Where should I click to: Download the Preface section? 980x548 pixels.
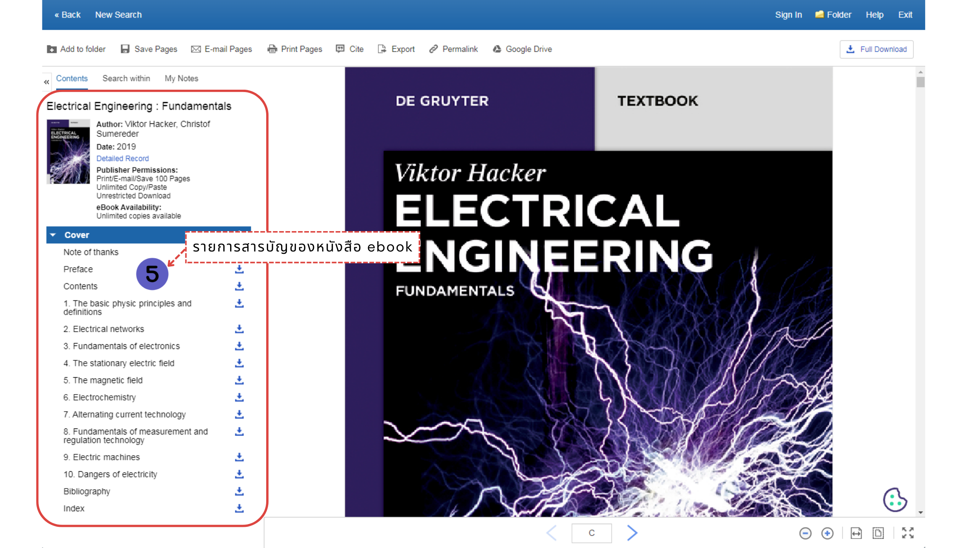pyautogui.click(x=239, y=269)
